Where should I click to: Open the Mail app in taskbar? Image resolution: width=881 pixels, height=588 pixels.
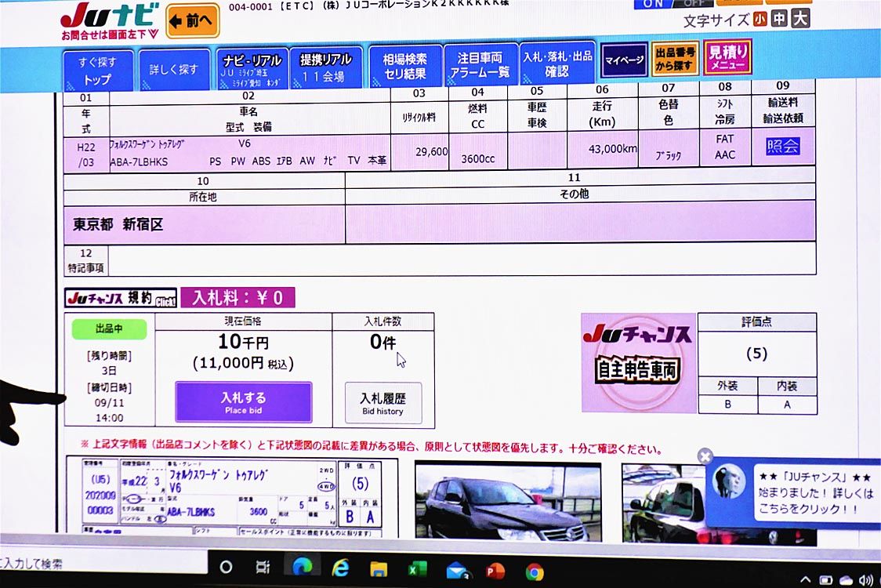[456, 569]
